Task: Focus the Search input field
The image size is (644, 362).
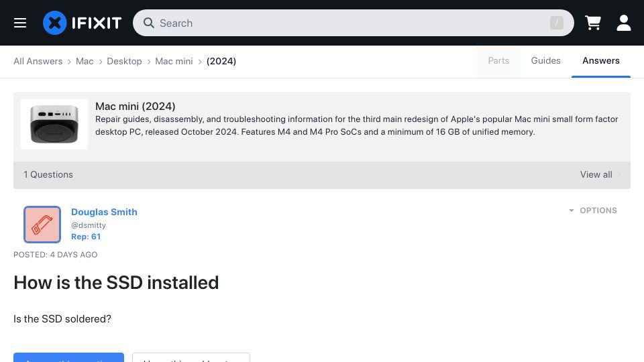Action: point(354,23)
